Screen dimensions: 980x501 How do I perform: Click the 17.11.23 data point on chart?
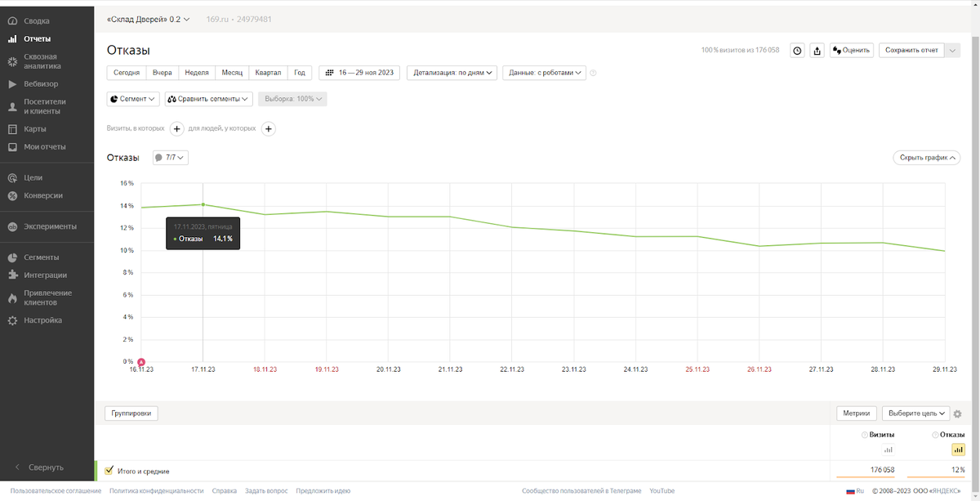click(x=203, y=204)
